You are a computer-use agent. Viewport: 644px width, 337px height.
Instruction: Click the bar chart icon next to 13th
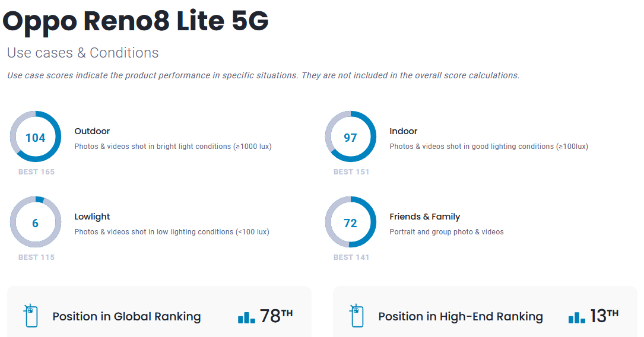pos(577,316)
